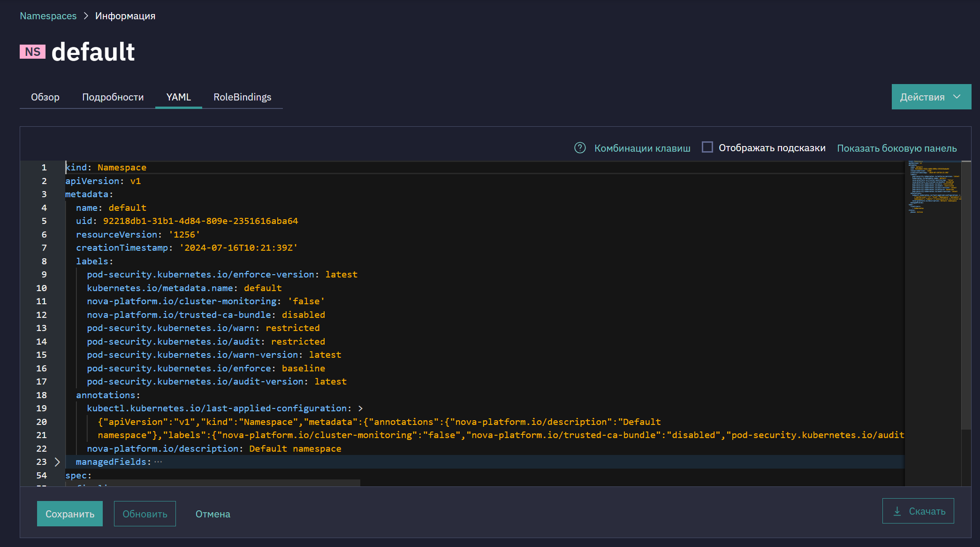The height and width of the screenshot is (547, 980).
Task: Click 'pod-security audit: restricted' line
Action: 206,341
